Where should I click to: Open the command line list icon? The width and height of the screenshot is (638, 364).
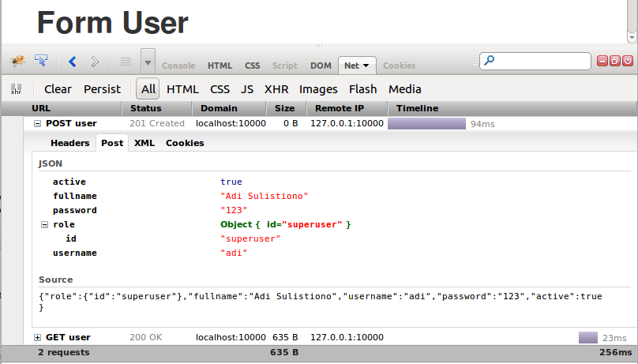coord(125,61)
